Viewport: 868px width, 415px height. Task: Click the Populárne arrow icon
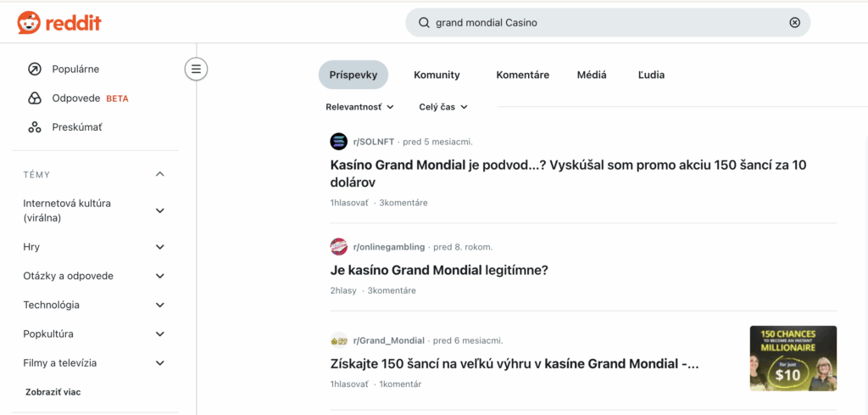click(x=35, y=69)
